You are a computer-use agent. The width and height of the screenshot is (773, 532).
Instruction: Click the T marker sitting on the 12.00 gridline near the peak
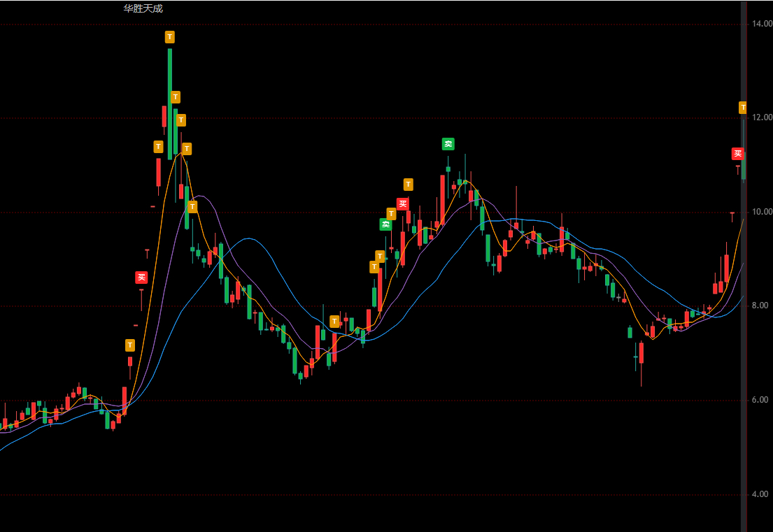(181, 120)
